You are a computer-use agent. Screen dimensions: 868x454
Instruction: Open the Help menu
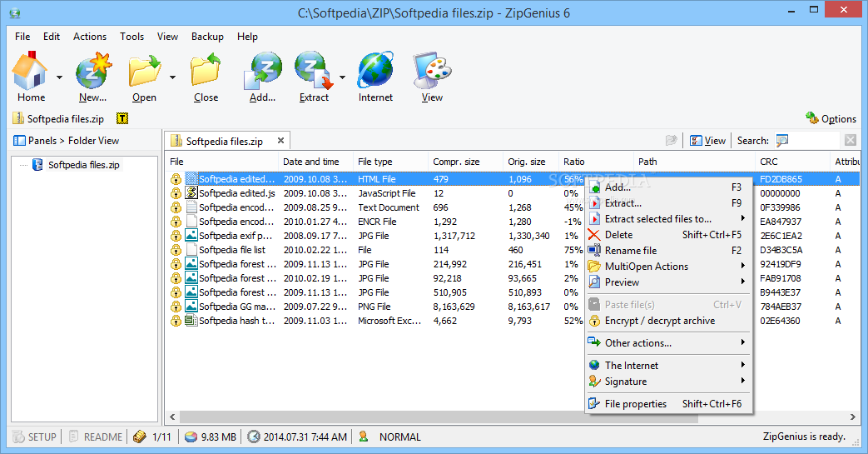[247, 37]
